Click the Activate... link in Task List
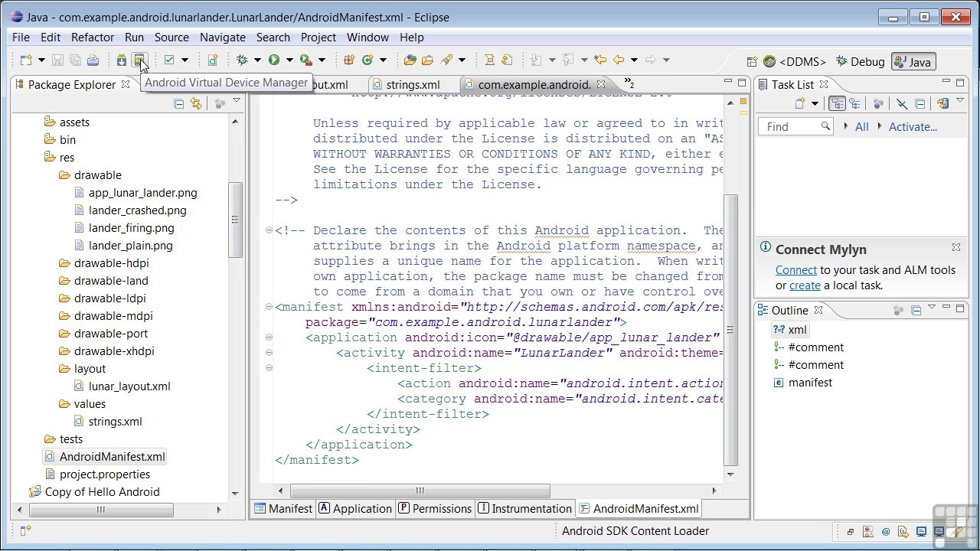980x551 pixels. coord(913,127)
